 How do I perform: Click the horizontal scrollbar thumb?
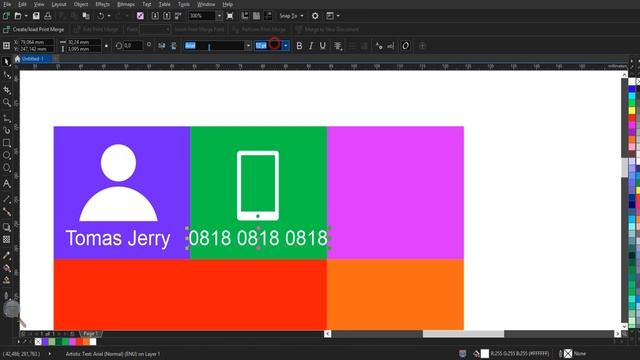(463, 334)
